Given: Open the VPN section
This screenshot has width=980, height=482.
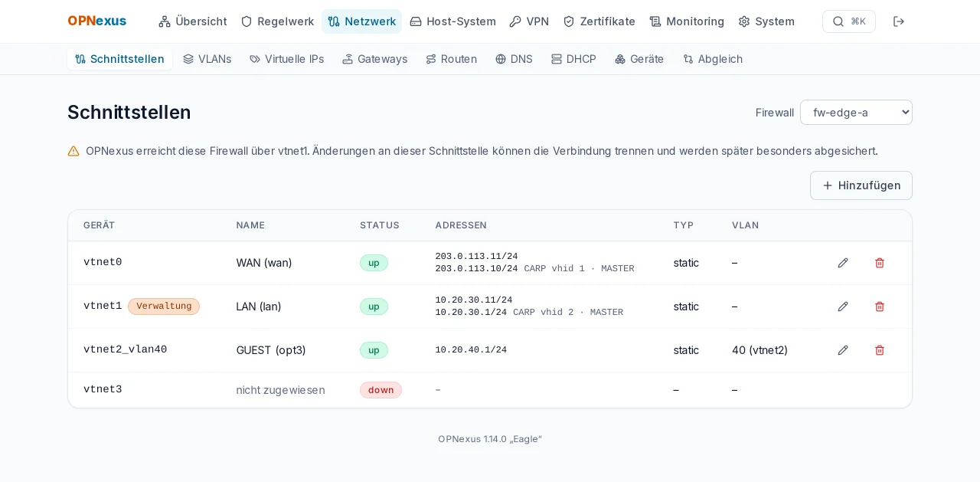Looking at the screenshot, I should click(x=529, y=21).
